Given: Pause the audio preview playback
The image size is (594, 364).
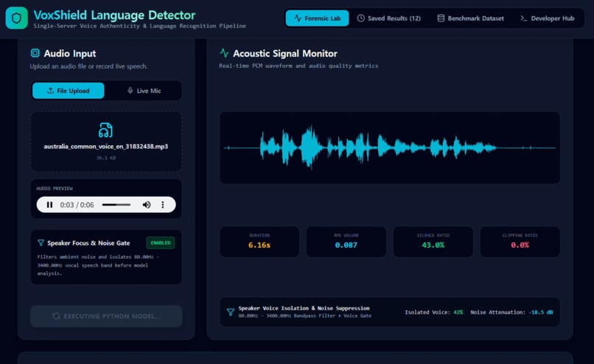Looking at the screenshot, I should (x=49, y=205).
